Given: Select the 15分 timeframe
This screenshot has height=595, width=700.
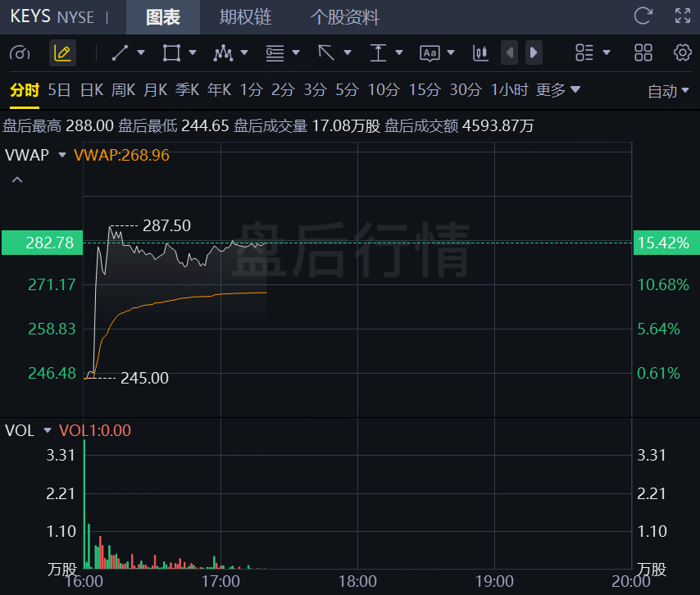Looking at the screenshot, I should (425, 90).
